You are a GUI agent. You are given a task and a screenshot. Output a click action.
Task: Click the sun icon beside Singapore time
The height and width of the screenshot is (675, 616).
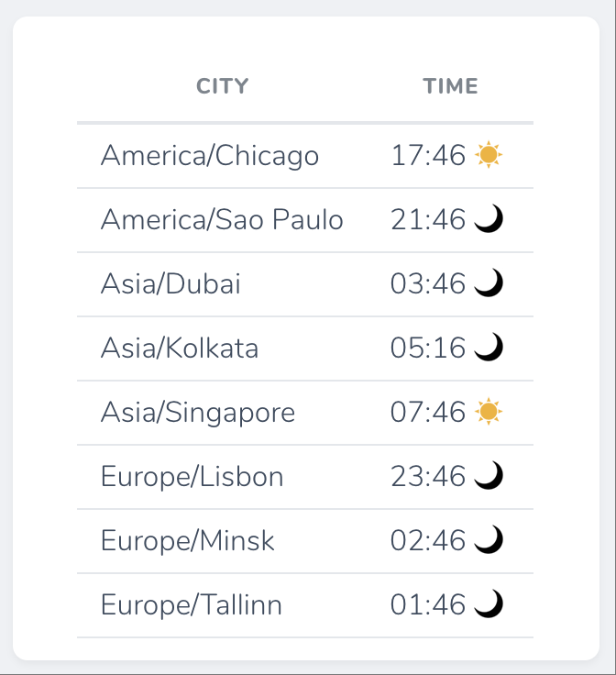tap(489, 411)
